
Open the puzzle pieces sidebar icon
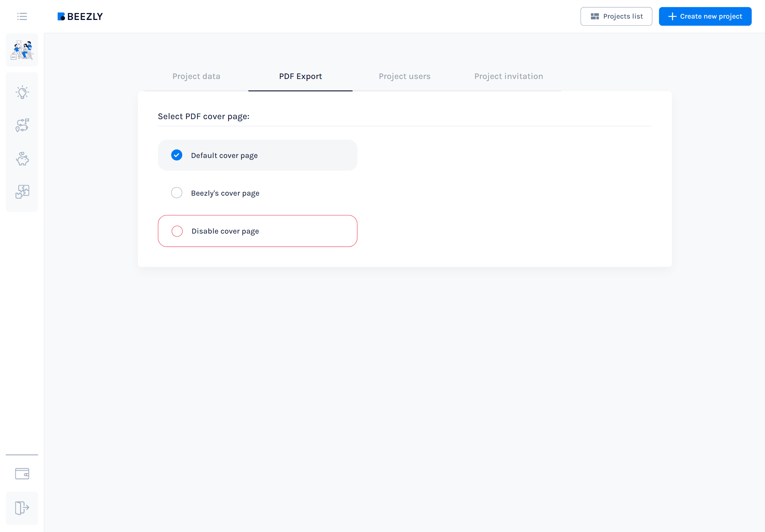[x=22, y=191]
